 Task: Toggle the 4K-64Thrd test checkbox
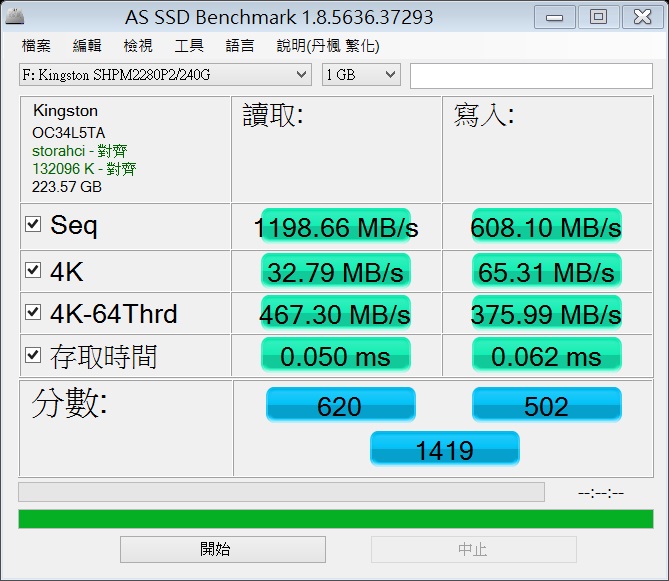[33, 312]
